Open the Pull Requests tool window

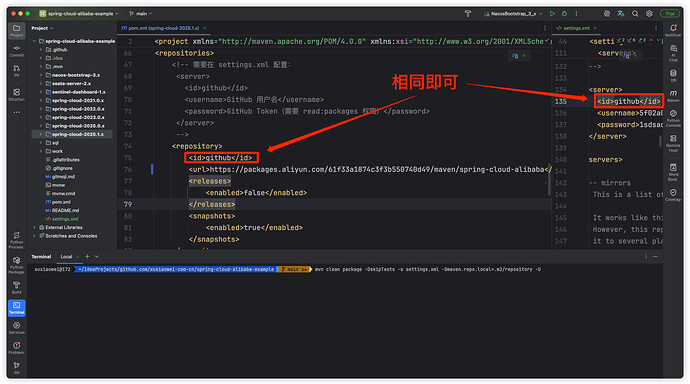tap(16, 70)
